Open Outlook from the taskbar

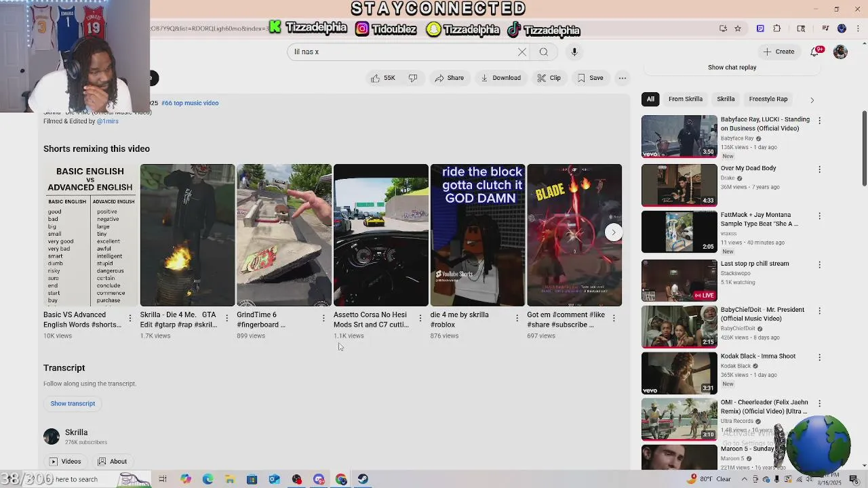click(274, 479)
